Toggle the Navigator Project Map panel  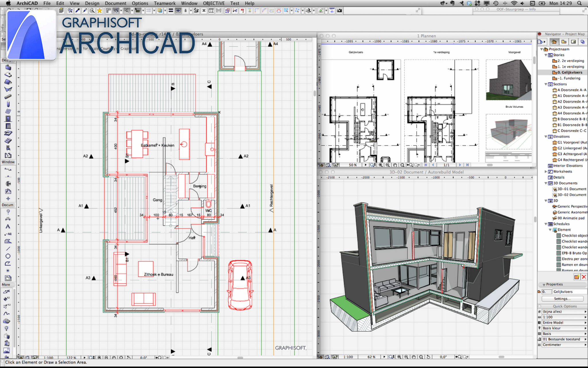554,42
